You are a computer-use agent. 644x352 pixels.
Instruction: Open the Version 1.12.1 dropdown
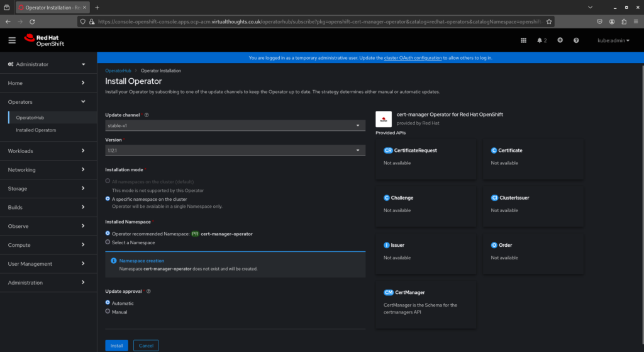[x=235, y=150]
